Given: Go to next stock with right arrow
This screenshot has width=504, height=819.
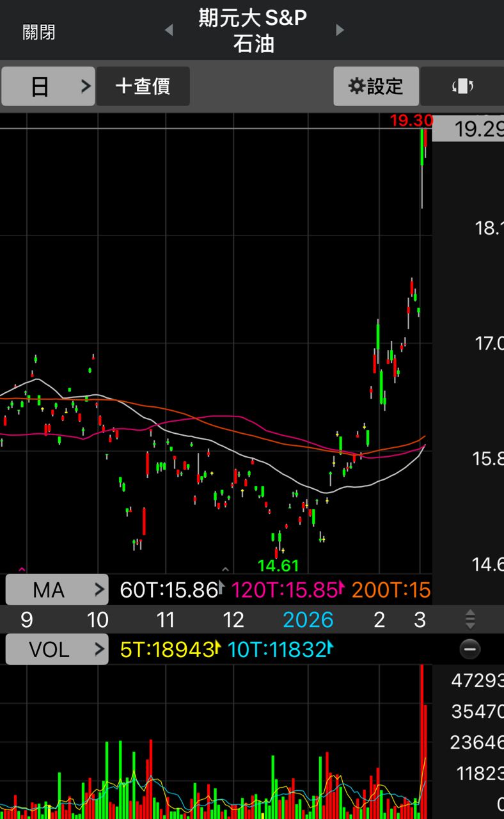Looking at the screenshot, I should pyautogui.click(x=340, y=30).
